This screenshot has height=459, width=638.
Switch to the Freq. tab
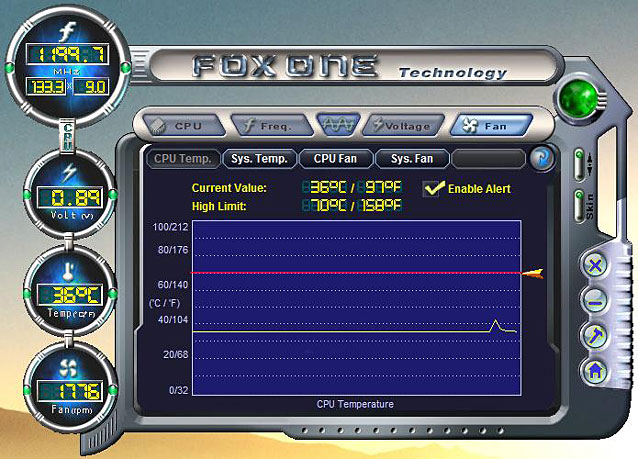272,125
